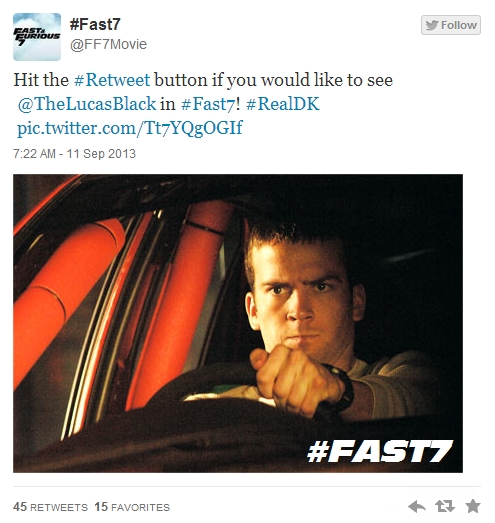This screenshot has width=495, height=523.
Task: Favorite the tweet with star icon
Action: pos(473,507)
